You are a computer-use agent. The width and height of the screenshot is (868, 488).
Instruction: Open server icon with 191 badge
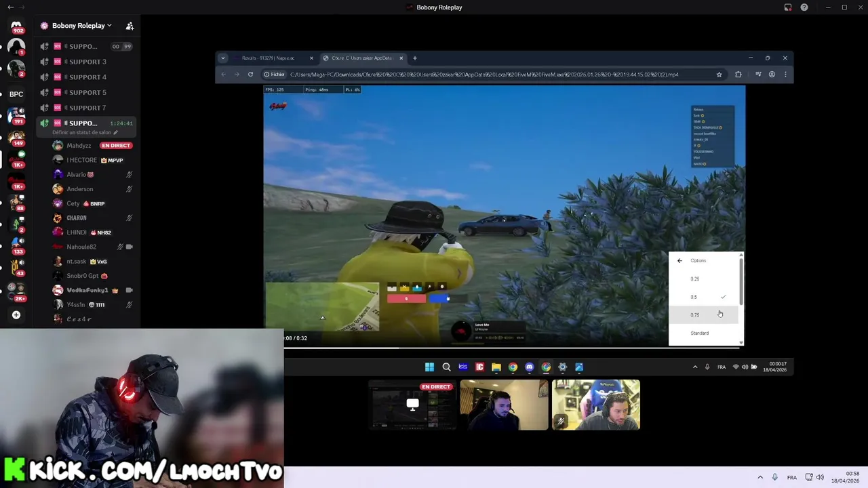[16, 115]
